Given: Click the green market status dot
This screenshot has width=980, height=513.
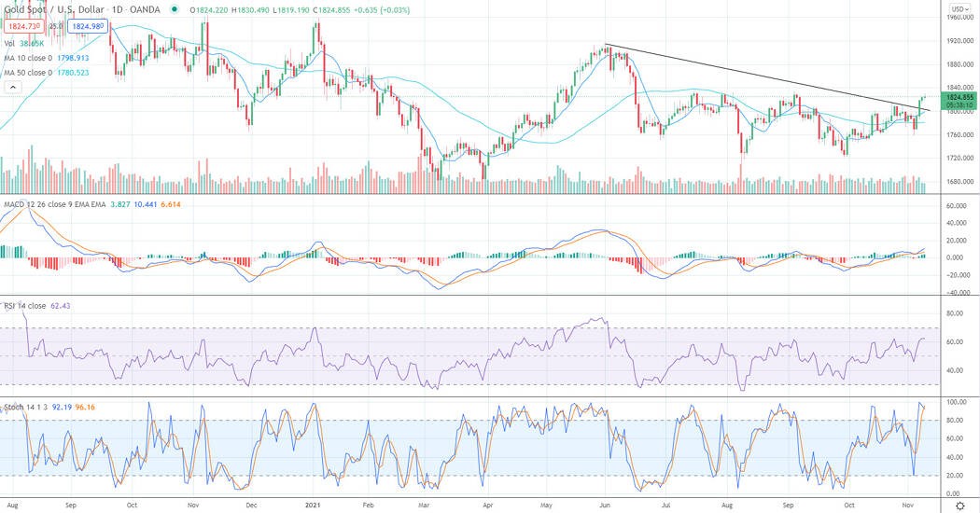Looking at the screenshot, I should click(175, 9).
